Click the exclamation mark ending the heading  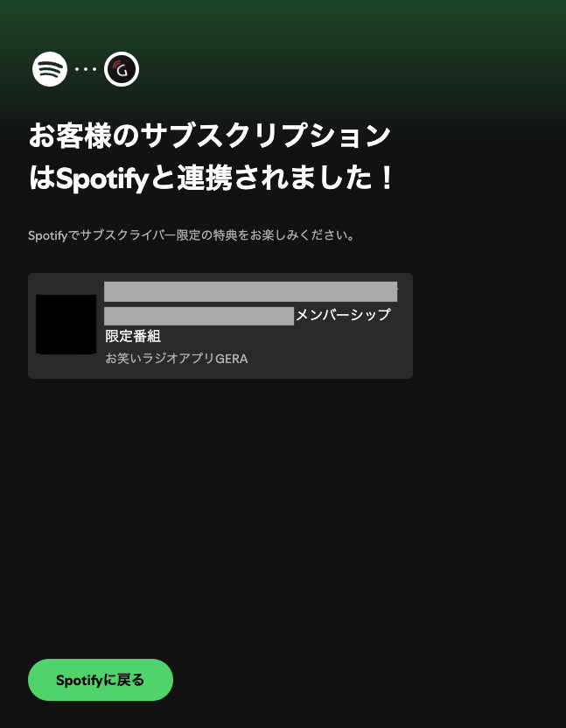[x=387, y=178]
